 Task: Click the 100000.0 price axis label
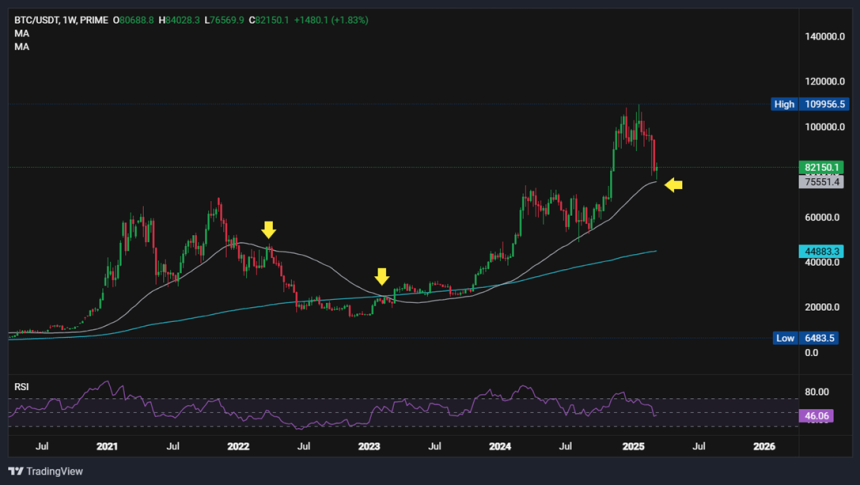click(x=825, y=127)
